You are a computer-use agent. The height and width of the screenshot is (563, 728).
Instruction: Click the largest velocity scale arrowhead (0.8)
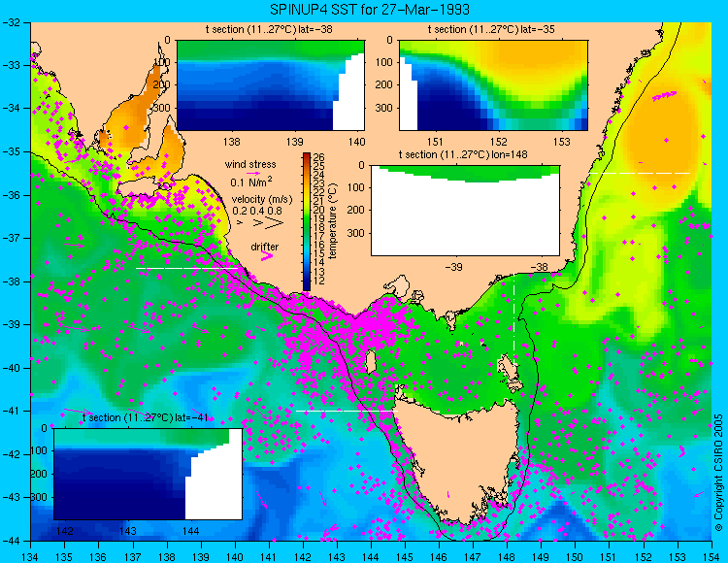click(275, 223)
